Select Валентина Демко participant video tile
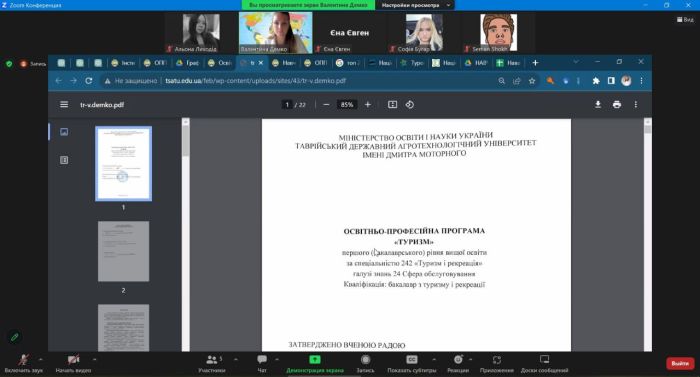Screen dimensions: 700x377 pos(275,33)
